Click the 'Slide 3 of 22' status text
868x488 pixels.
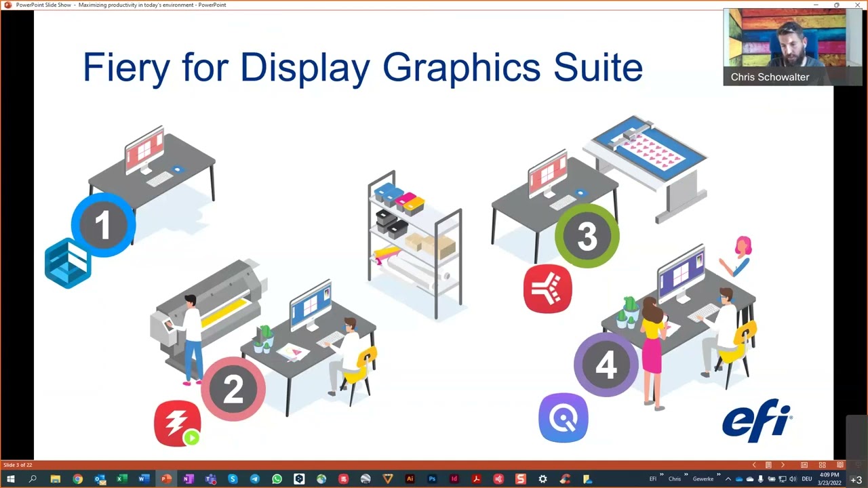(17, 465)
